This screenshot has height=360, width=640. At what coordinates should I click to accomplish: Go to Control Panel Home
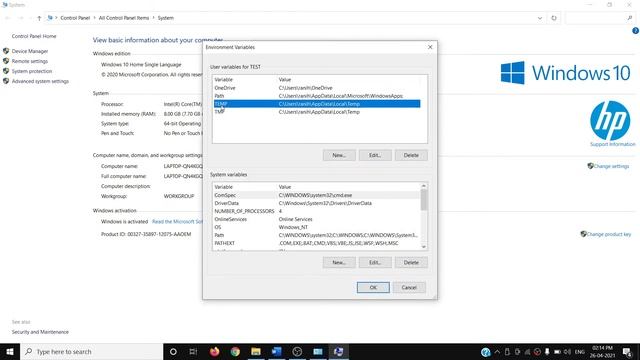pyautogui.click(x=34, y=36)
